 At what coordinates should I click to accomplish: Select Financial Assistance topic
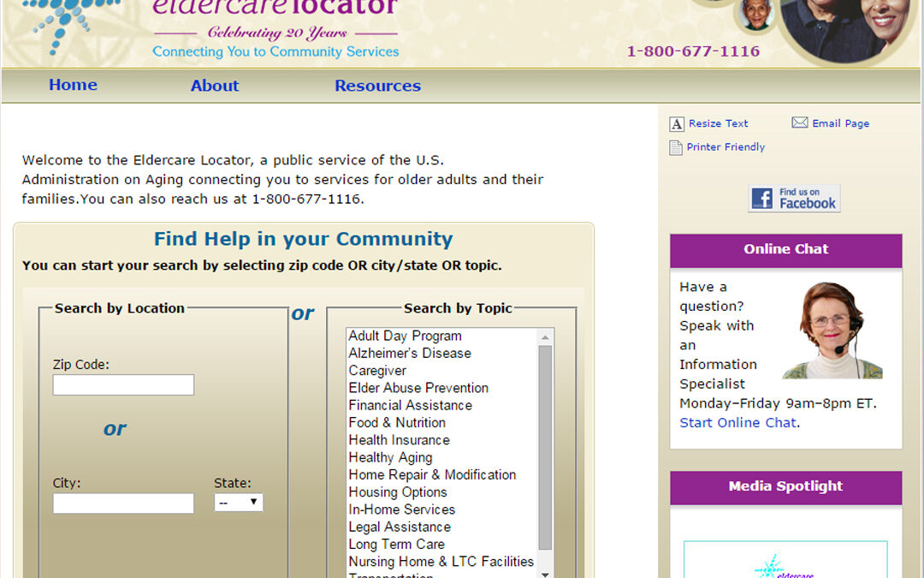click(410, 405)
